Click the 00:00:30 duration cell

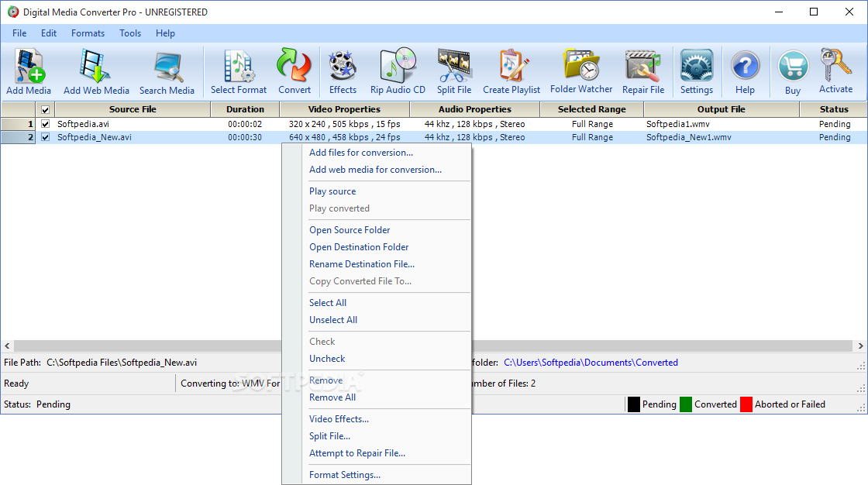pyautogui.click(x=245, y=137)
